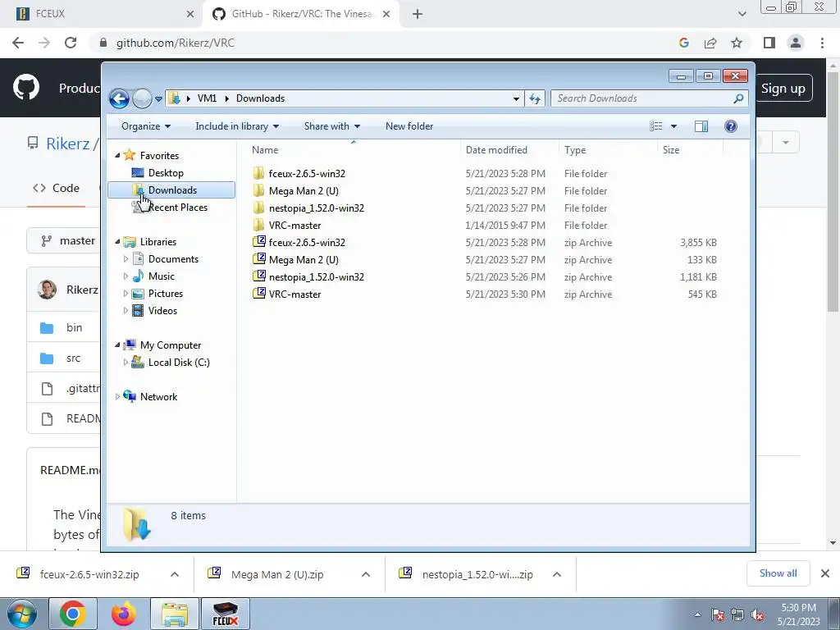Image resolution: width=840 pixels, height=630 pixels.
Task: Go back in Chrome browser
Action: pyautogui.click(x=18, y=43)
